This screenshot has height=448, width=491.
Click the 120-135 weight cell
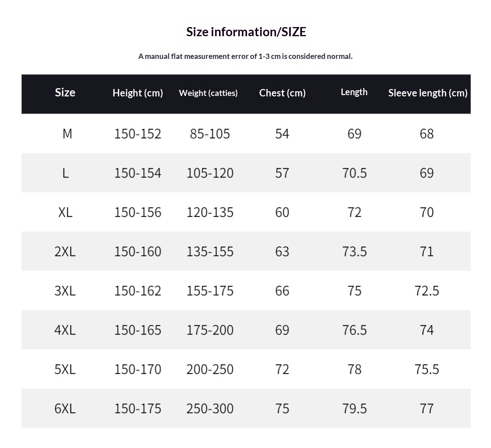point(210,212)
